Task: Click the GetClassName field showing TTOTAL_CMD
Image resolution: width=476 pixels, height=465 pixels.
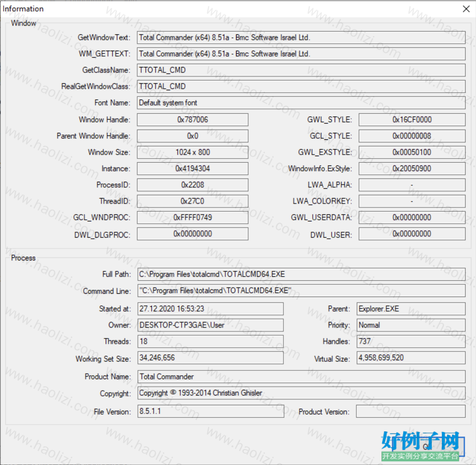Action: [301, 70]
